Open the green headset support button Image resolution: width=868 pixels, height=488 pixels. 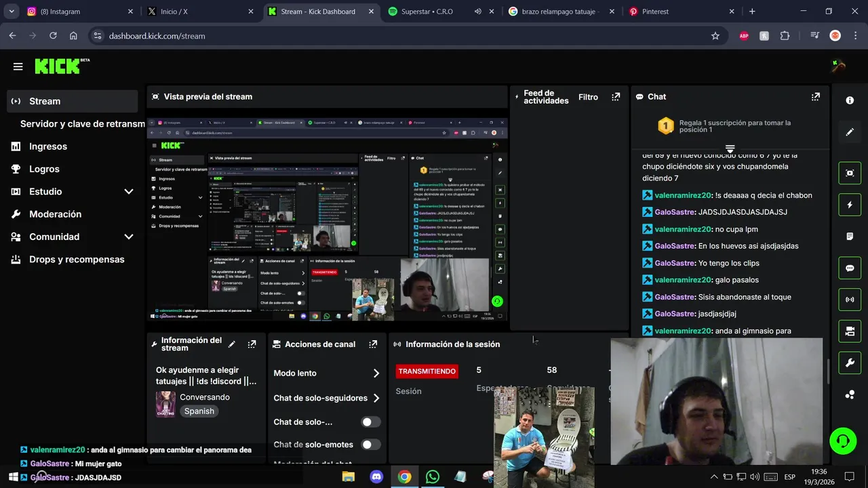843,441
